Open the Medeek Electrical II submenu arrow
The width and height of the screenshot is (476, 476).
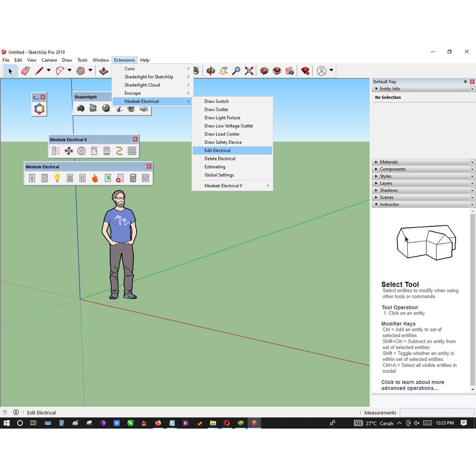(x=268, y=185)
